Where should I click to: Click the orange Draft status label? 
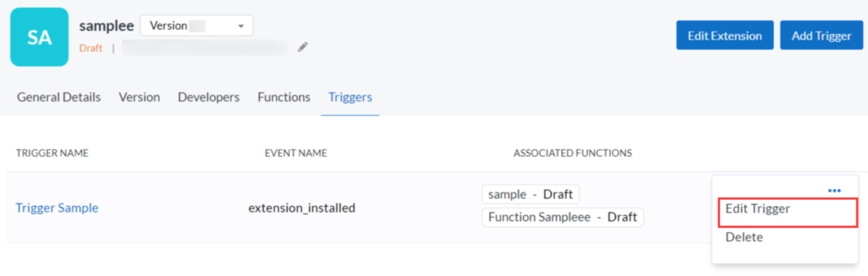coord(91,48)
